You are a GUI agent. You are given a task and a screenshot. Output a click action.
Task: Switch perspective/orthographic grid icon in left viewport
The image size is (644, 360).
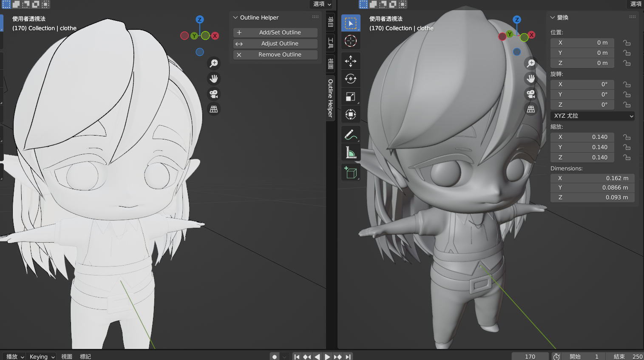click(x=214, y=109)
